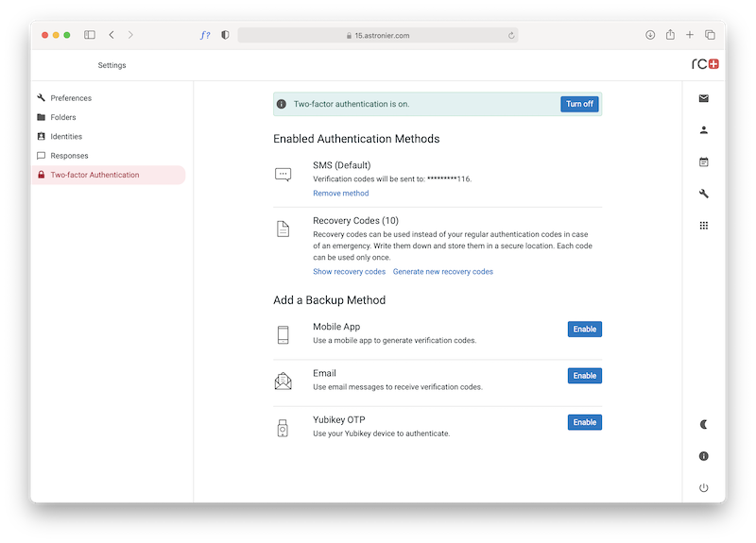756x543 pixels.
Task: Click the SMS message bubble icon
Action: [283, 175]
